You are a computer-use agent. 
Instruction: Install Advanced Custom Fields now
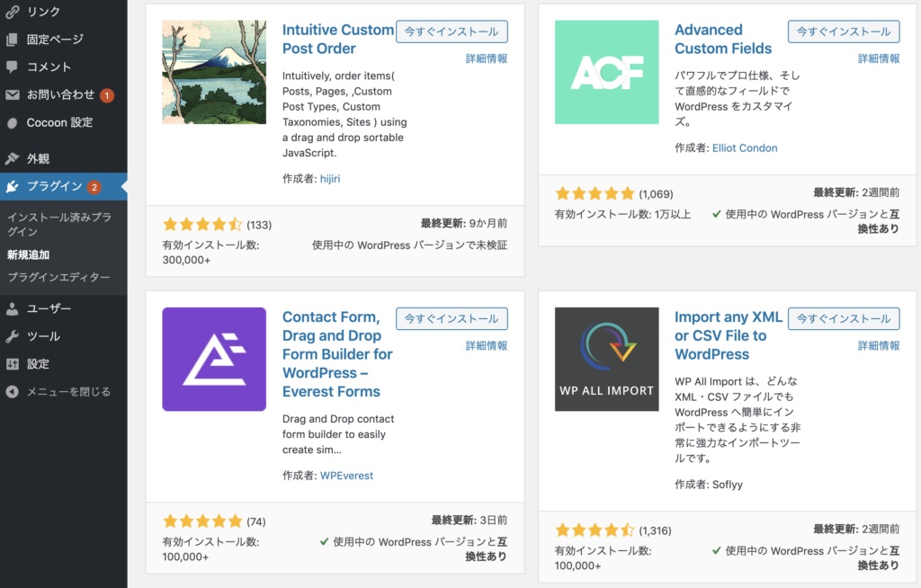click(844, 31)
